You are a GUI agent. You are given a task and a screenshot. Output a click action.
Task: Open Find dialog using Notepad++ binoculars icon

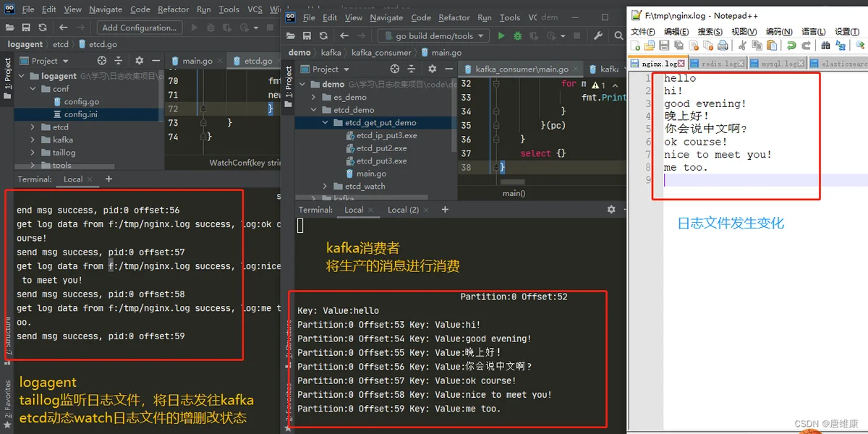825,46
